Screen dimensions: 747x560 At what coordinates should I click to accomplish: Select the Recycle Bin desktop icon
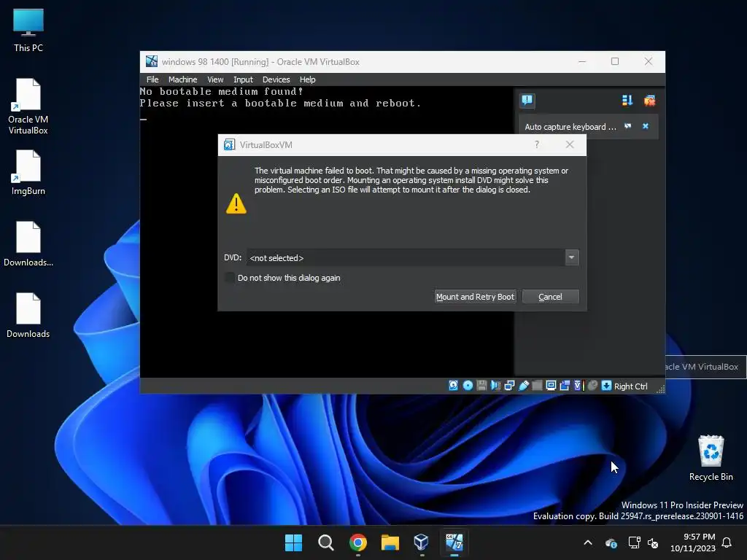[x=711, y=458]
